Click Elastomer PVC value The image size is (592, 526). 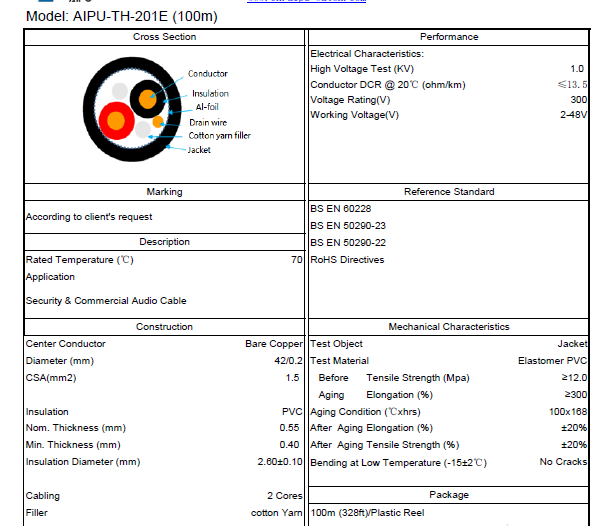[x=553, y=361]
